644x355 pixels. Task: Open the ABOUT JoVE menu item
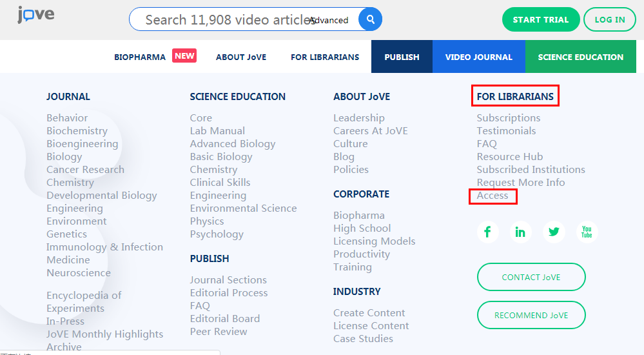[241, 57]
